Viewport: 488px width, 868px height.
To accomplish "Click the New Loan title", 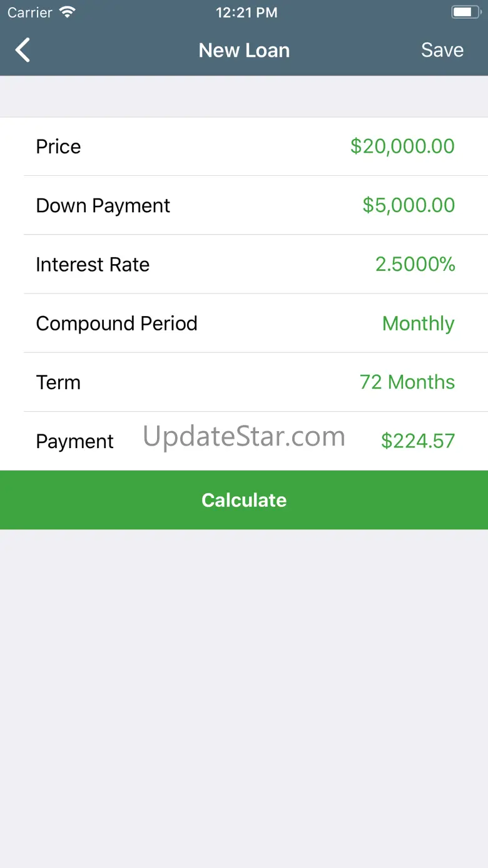I will pos(244,50).
